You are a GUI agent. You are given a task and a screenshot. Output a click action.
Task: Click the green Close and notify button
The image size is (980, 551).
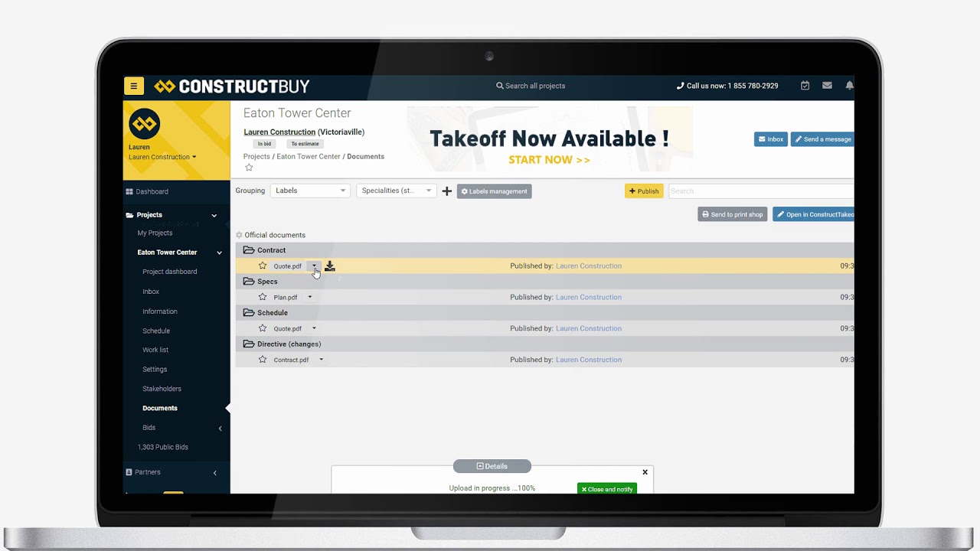pyautogui.click(x=607, y=489)
